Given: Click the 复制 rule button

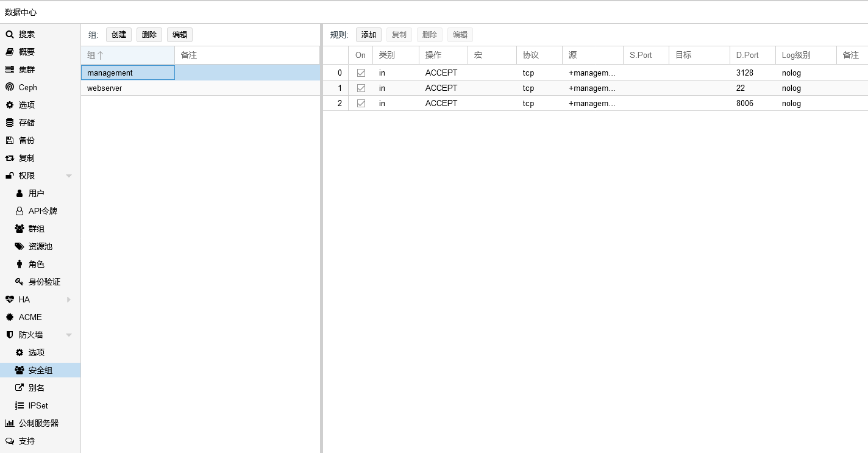Looking at the screenshot, I should click(x=399, y=35).
